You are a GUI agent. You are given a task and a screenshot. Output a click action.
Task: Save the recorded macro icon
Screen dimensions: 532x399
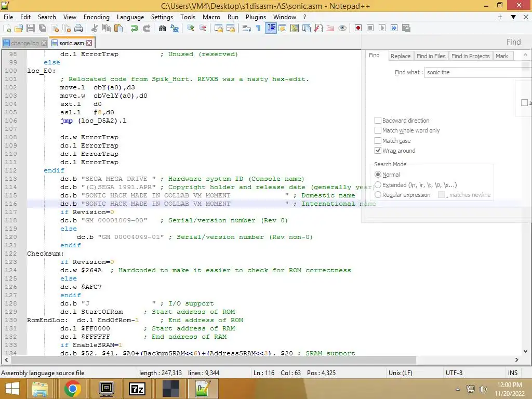click(406, 28)
